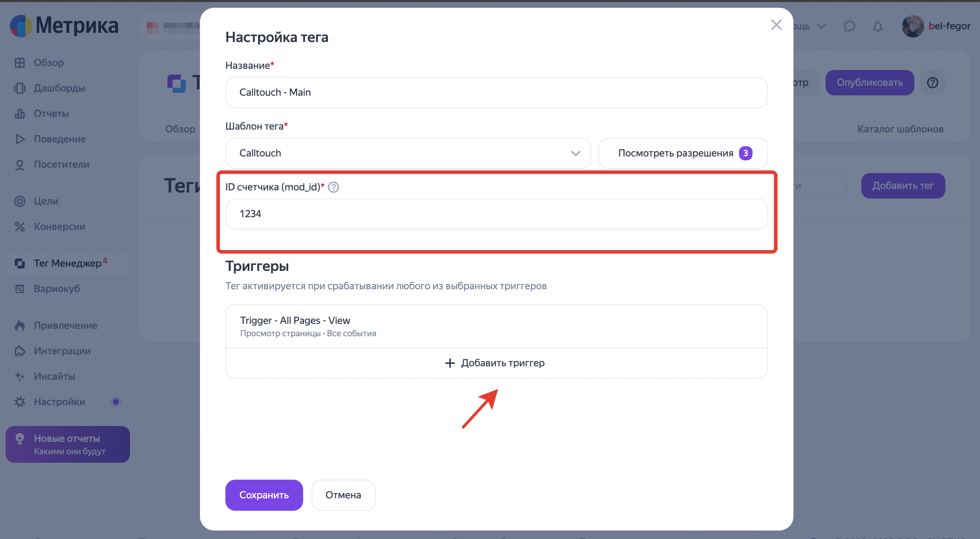Open the chat bubble icon in header
Screen dimensions: 980x539
(849, 26)
